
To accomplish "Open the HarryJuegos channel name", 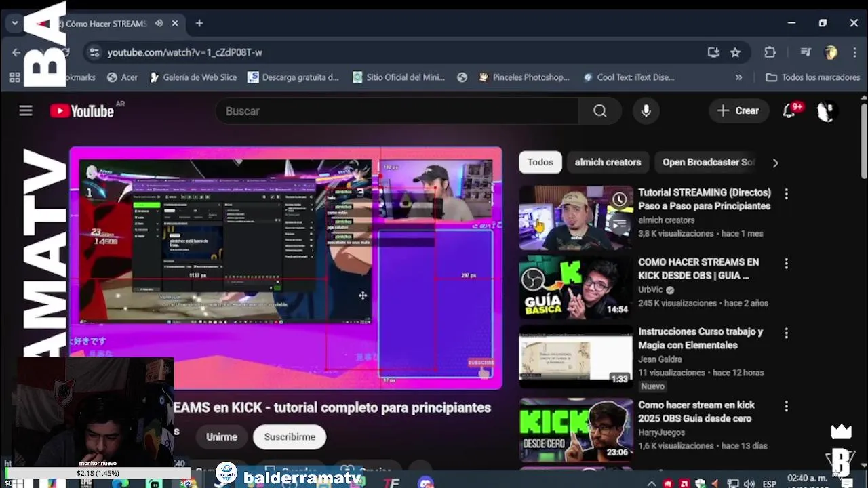I will (661, 432).
